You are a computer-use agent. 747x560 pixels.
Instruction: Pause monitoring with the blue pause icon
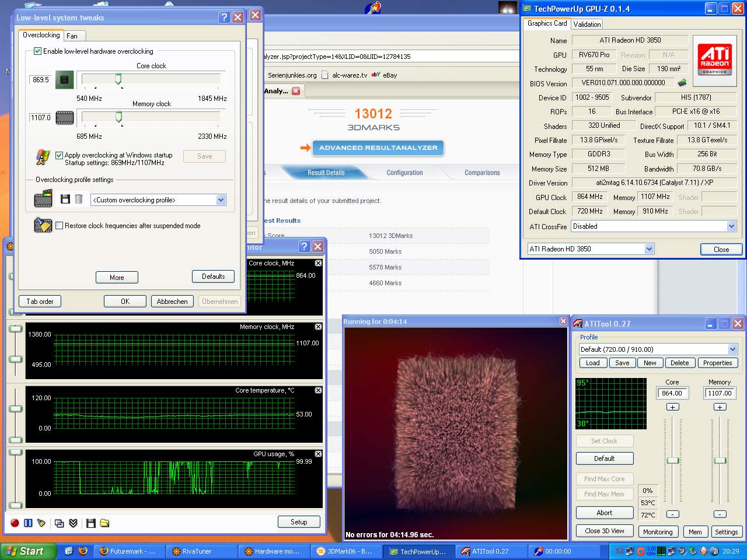tap(28, 523)
